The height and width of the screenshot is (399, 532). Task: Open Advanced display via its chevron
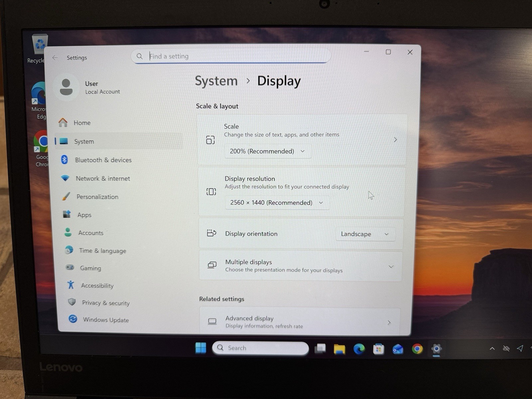pyautogui.click(x=389, y=323)
